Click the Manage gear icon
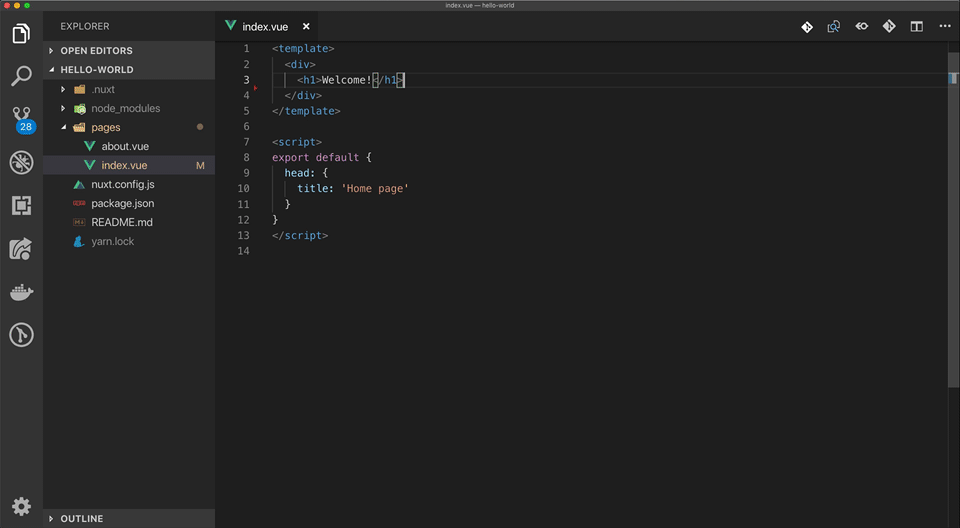This screenshot has height=528, width=960. pos(21,506)
